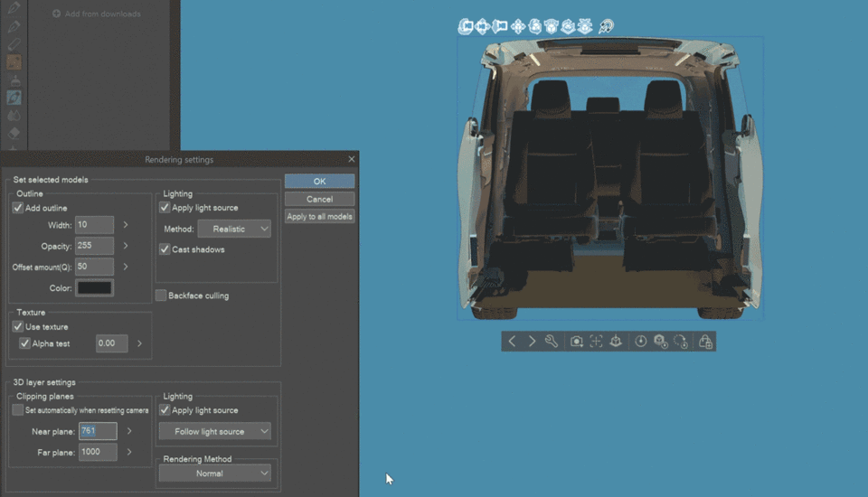Toggle the Cast shadows checkbox

(165, 249)
